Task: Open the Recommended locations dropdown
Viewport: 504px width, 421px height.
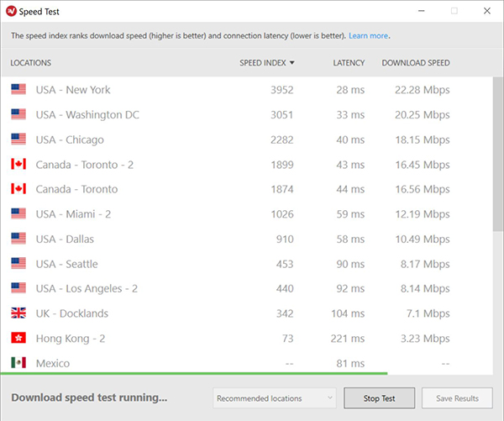Action: (275, 397)
